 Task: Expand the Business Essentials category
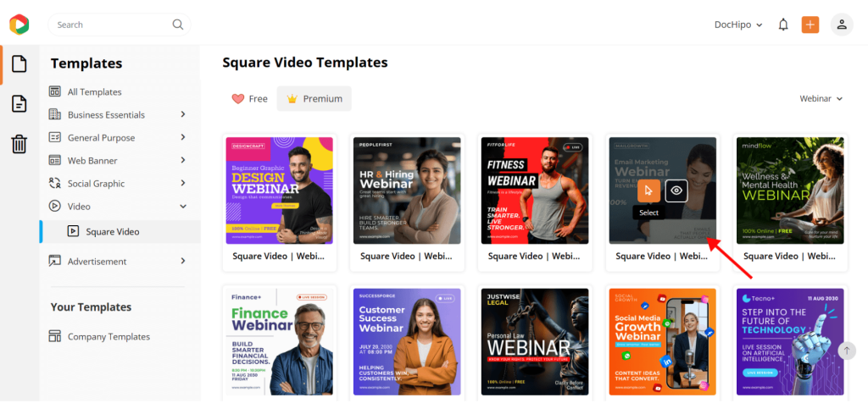click(x=183, y=114)
